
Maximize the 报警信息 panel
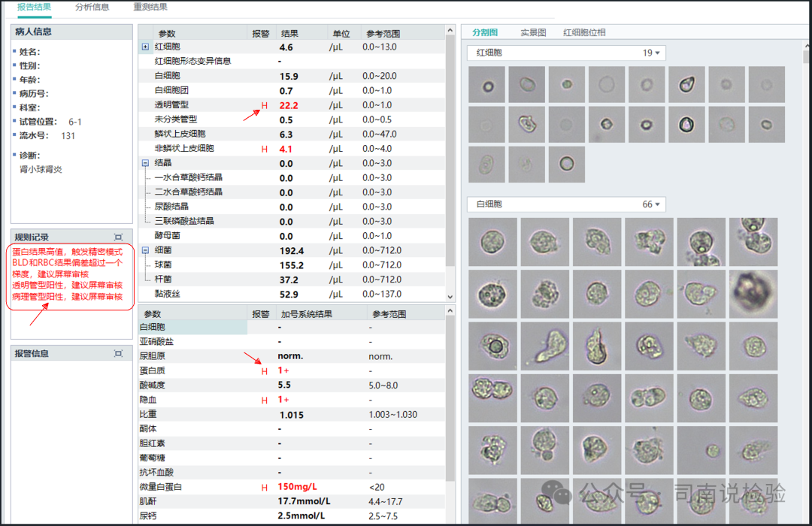tap(119, 353)
